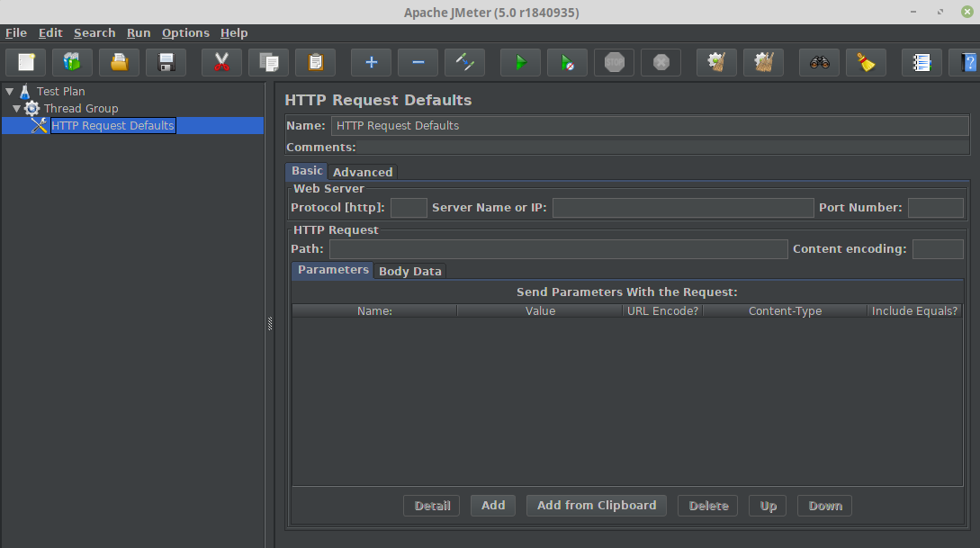This screenshot has width=980, height=548.
Task: Click the Name: column header
Action: tap(375, 311)
